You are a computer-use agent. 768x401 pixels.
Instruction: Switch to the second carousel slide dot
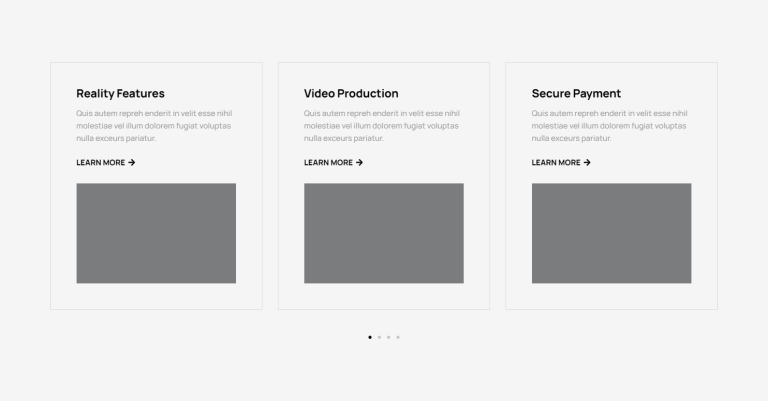tap(379, 337)
